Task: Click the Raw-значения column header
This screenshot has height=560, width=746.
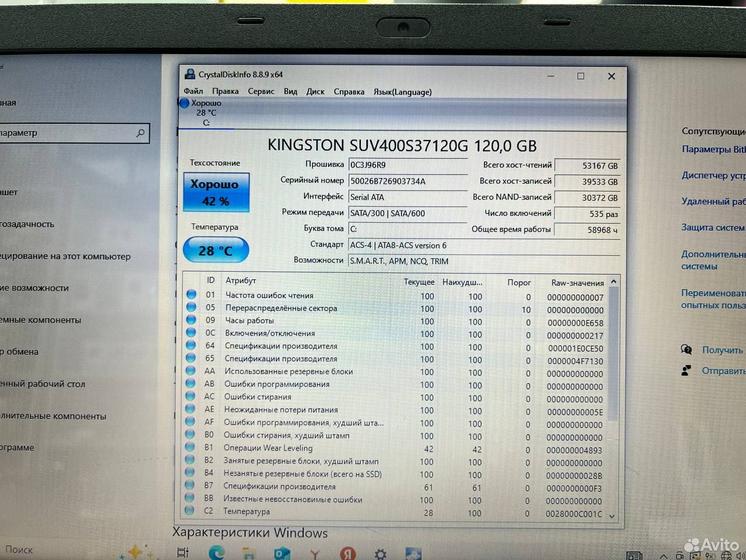Action: (x=577, y=283)
